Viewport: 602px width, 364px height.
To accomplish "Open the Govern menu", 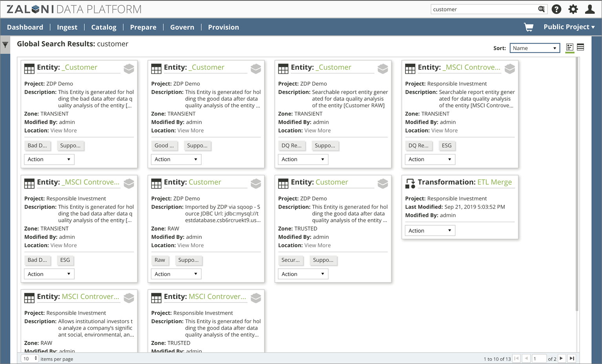I will [x=182, y=27].
